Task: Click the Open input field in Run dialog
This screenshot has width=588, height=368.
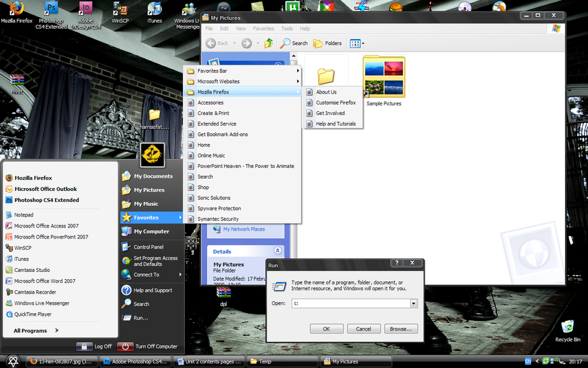Action: pos(351,303)
